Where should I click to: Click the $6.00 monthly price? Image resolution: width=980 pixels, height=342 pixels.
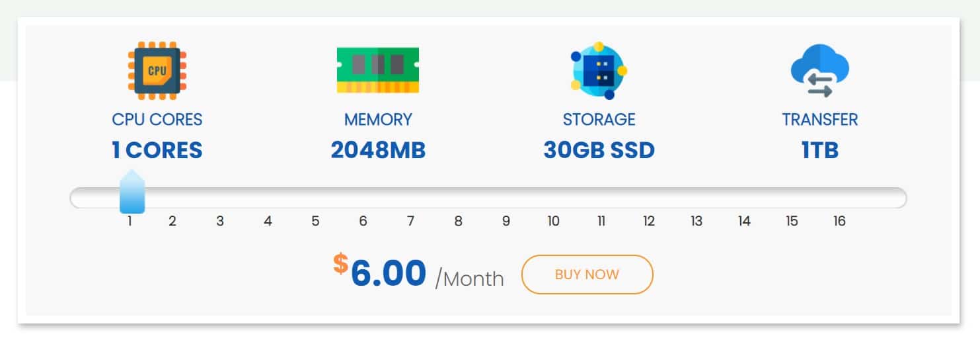tap(379, 273)
